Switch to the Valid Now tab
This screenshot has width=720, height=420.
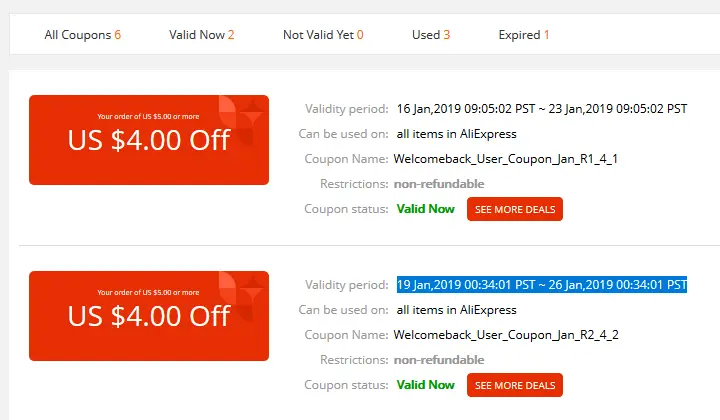pyautogui.click(x=202, y=35)
